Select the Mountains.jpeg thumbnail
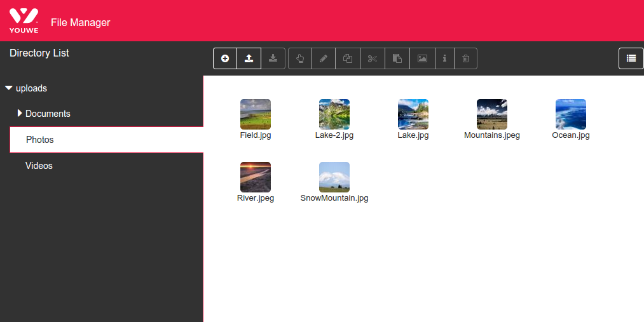 coord(492,114)
